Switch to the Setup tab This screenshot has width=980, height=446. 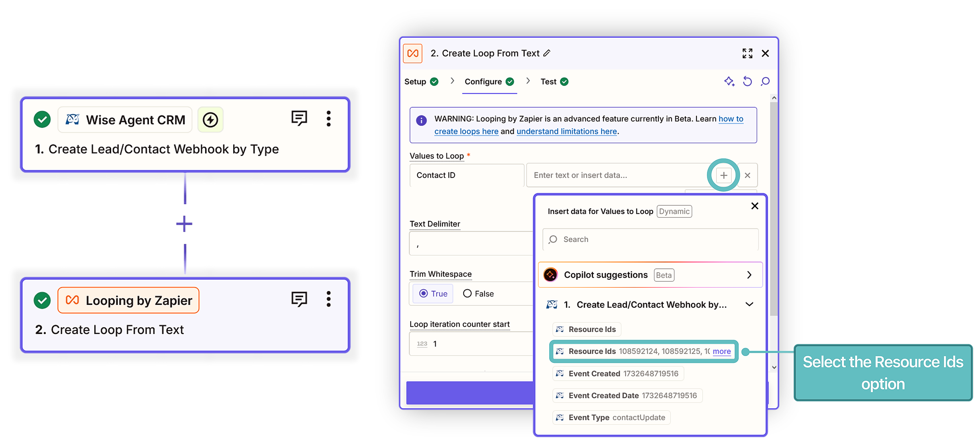tap(421, 82)
